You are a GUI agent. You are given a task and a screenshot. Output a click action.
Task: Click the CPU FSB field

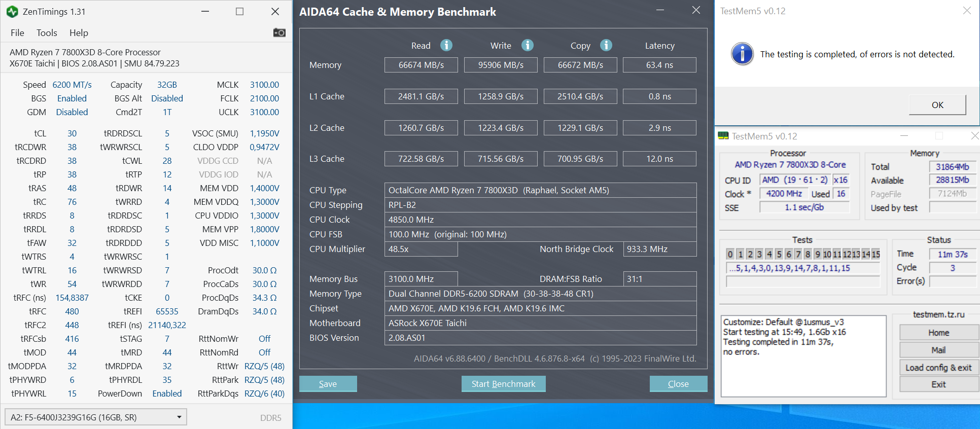540,234
